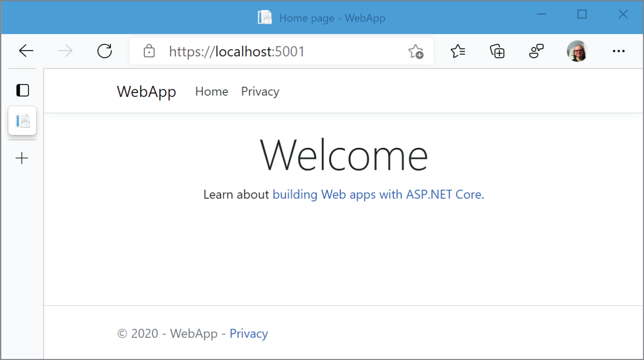Screen dimensions: 644x360
Task: Click the footer Privacy link
Action: [248, 333]
